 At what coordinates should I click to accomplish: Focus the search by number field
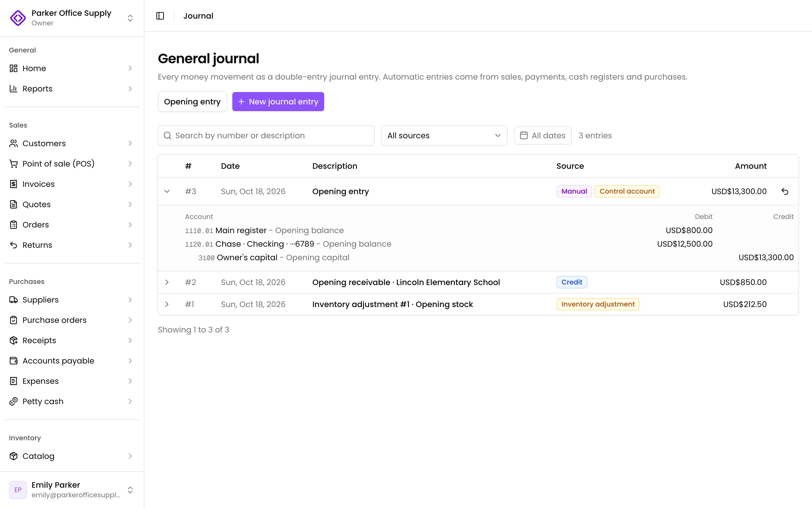(266, 135)
